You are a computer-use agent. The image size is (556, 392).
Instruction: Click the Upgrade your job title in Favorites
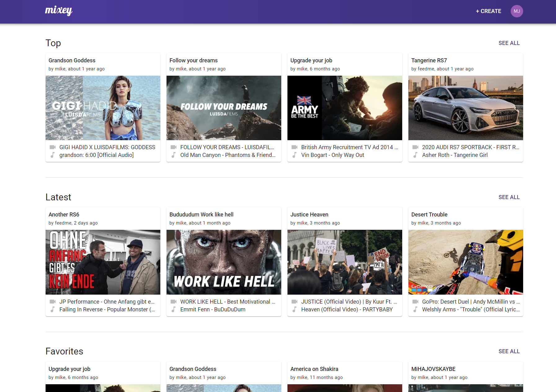(x=69, y=369)
